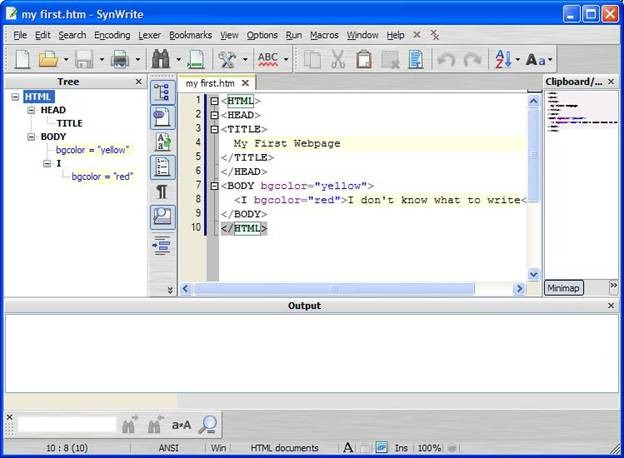Screen dimensions: 624x458
Task: Toggle the a•A case option in search bar
Action: coord(181,425)
